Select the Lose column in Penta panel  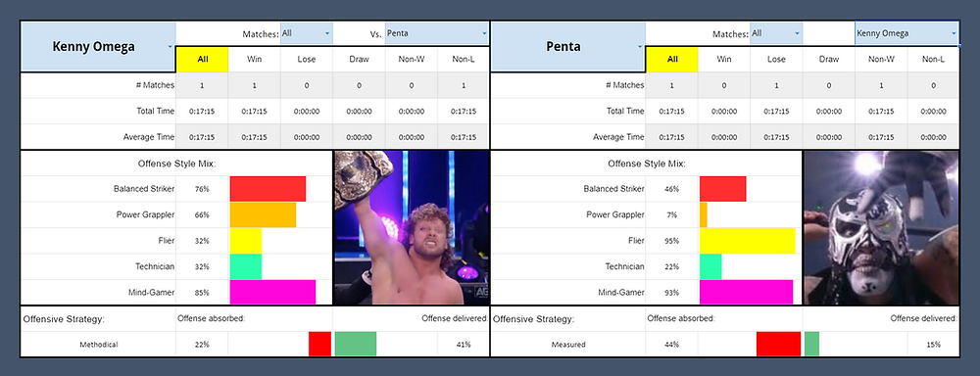[776, 60]
